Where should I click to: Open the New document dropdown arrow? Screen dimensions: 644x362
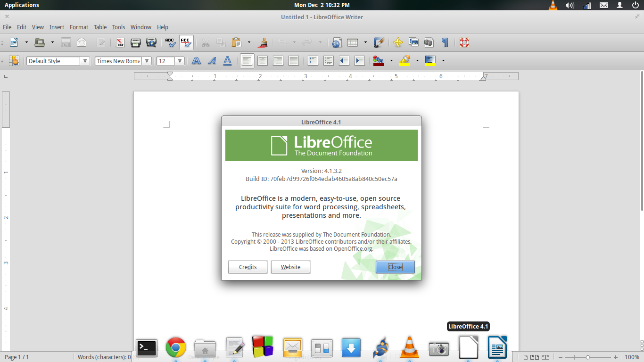pyautogui.click(x=26, y=42)
